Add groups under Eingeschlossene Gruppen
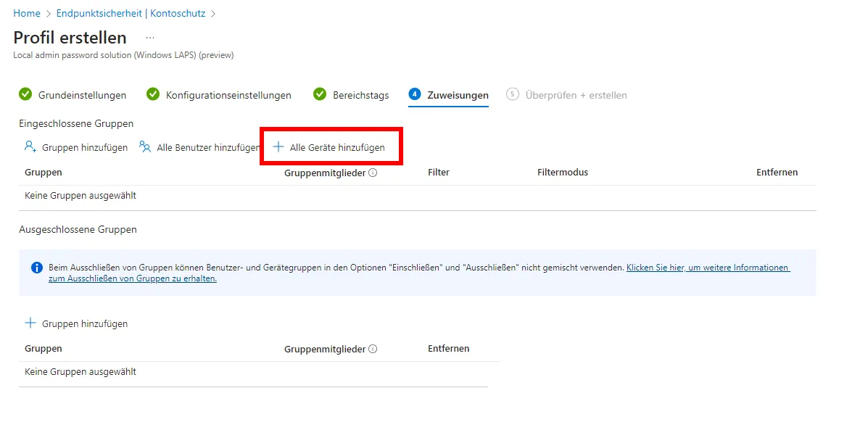868x438 pixels. (76, 147)
